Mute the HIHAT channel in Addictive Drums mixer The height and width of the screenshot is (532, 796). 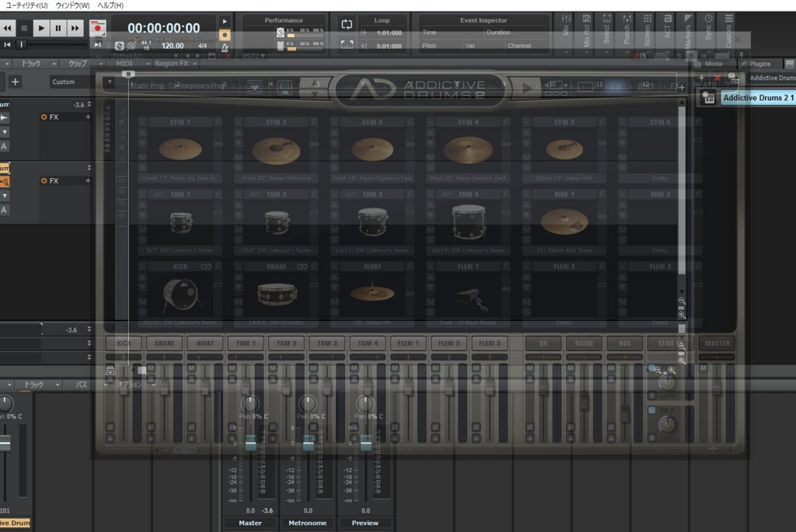(191, 367)
